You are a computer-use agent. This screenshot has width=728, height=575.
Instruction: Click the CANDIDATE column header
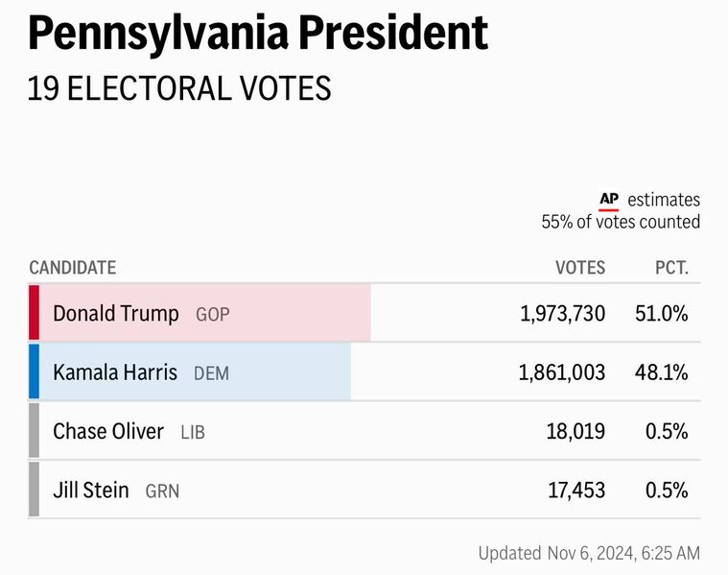[x=73, y=268]
